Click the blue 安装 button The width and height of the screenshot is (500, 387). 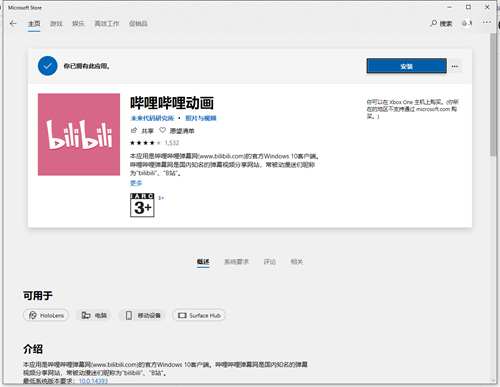(x=406, y=66)
